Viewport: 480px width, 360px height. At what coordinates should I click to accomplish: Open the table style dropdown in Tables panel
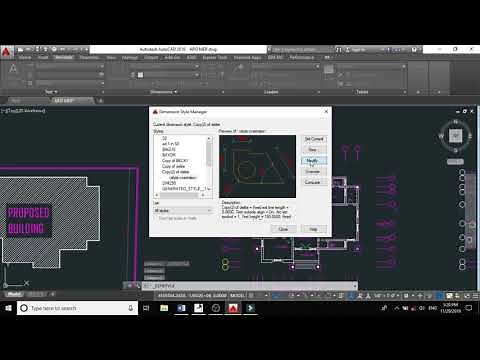point(371,67)
